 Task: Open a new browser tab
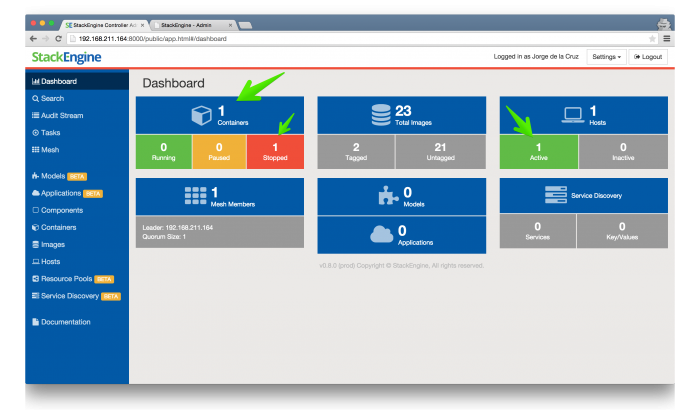245,25
